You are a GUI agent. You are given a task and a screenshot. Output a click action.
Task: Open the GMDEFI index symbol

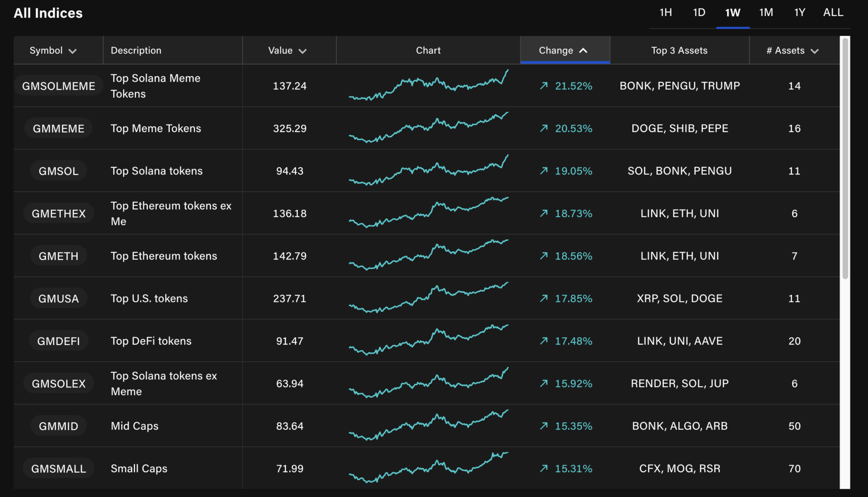[58, 341]
